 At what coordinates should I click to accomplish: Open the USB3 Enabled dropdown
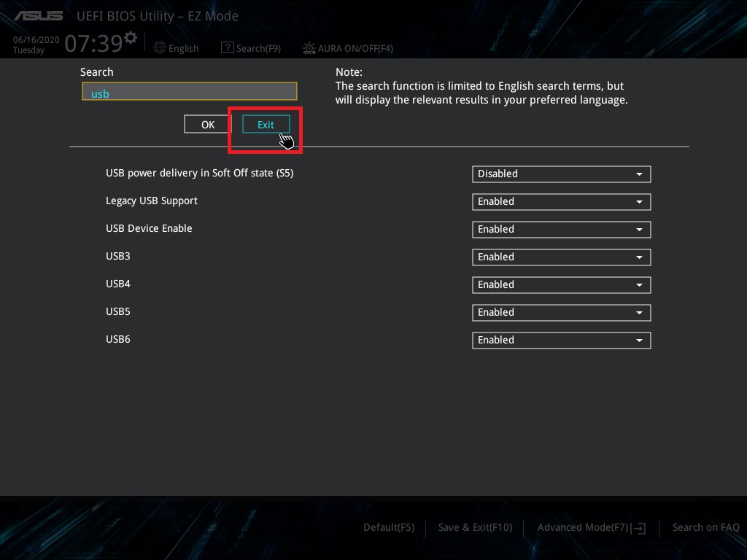pyautogui.click(x=561, y=257)
